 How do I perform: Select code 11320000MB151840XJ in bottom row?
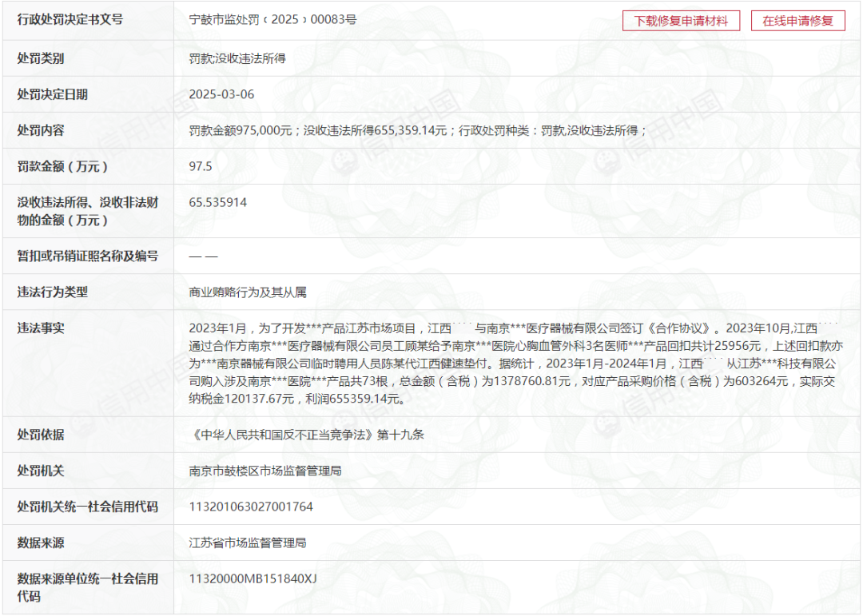click(252, 579)
